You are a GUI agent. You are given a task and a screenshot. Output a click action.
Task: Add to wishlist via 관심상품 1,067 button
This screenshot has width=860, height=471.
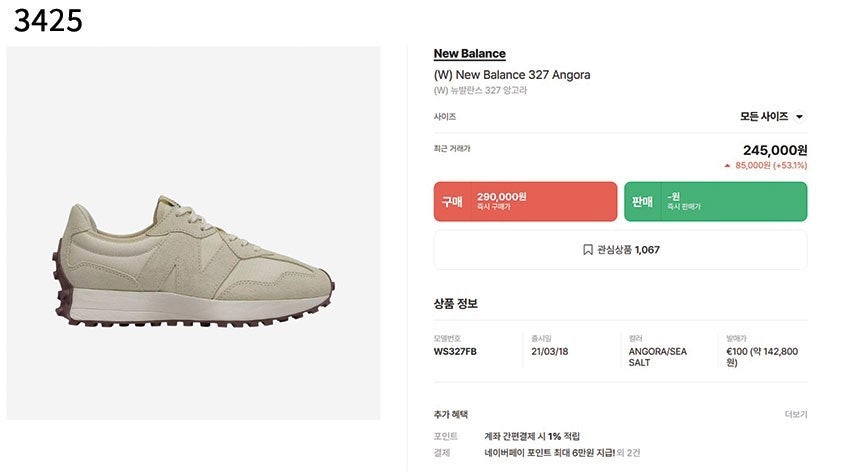pyautogui.click(x=620, y=250)
